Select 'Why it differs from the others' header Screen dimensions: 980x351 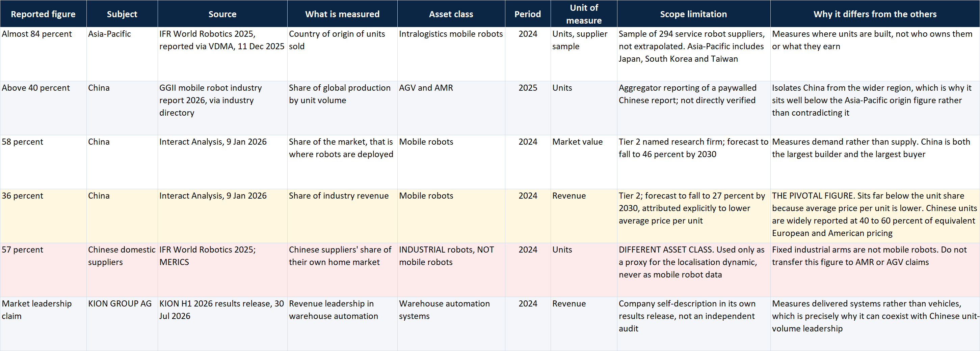pos(875,14)
